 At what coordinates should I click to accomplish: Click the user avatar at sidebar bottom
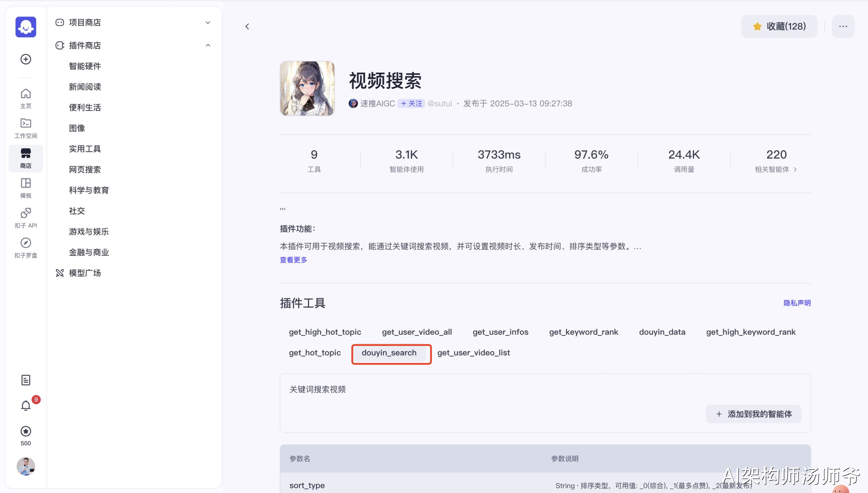click(x=25, y=466)
